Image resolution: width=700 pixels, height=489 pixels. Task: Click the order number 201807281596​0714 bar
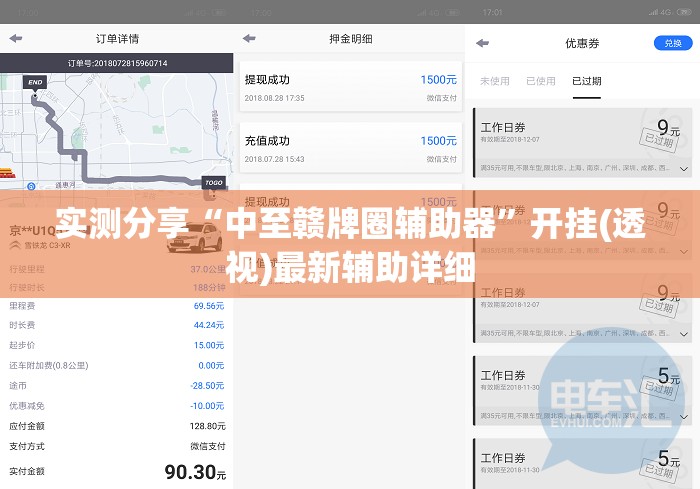click(x=117, y=63)
